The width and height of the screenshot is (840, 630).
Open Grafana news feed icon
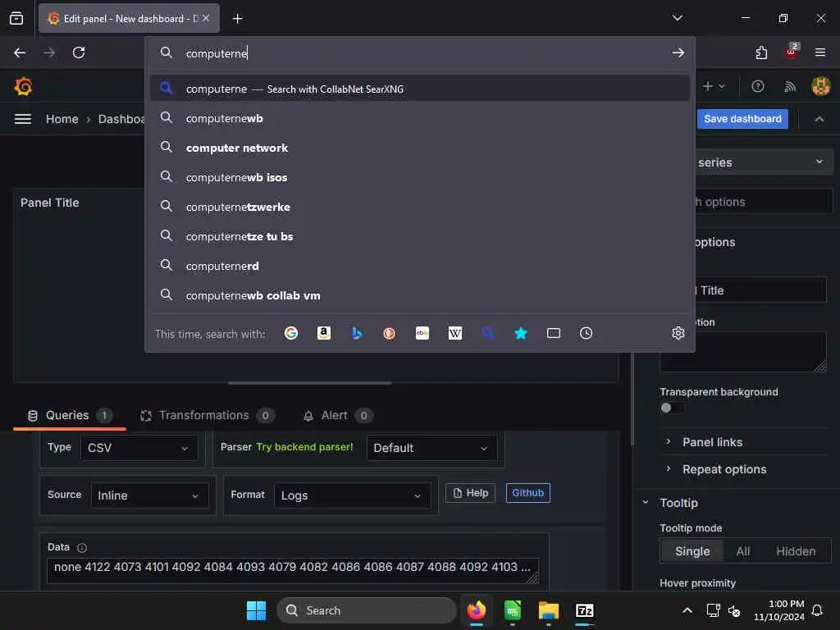tap(790, 86)
